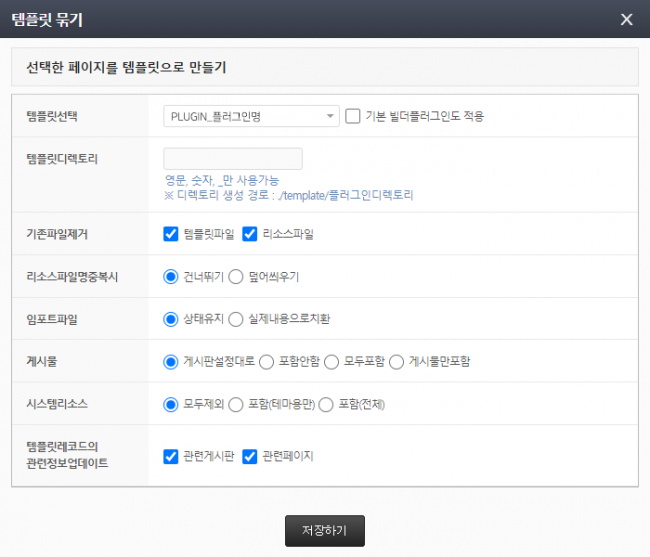650x557 pixels.
Task: Enable 기본 빌더플러그인도 적용 checkbox
Action: click(353, 116)
